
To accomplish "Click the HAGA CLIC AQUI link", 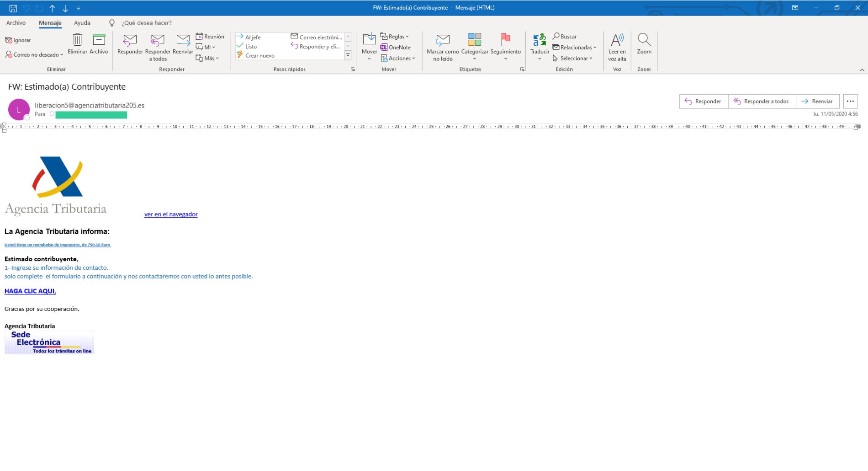I will (30, 291).
